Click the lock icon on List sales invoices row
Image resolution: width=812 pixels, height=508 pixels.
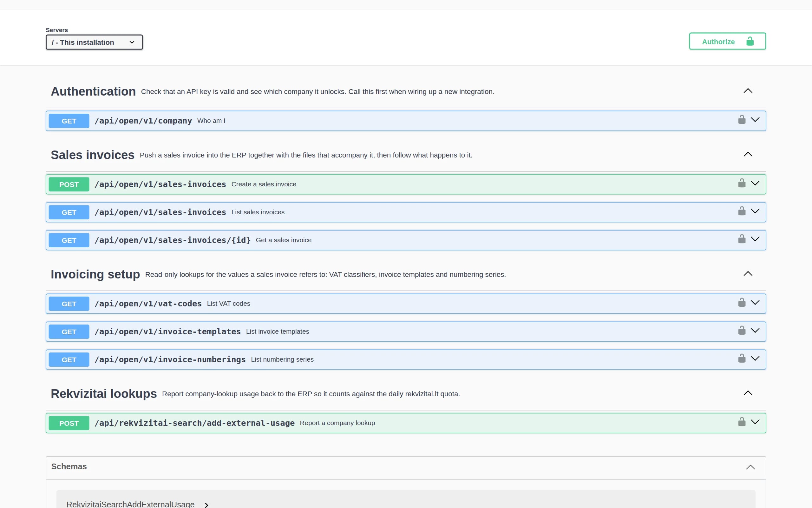click(742, 211)
